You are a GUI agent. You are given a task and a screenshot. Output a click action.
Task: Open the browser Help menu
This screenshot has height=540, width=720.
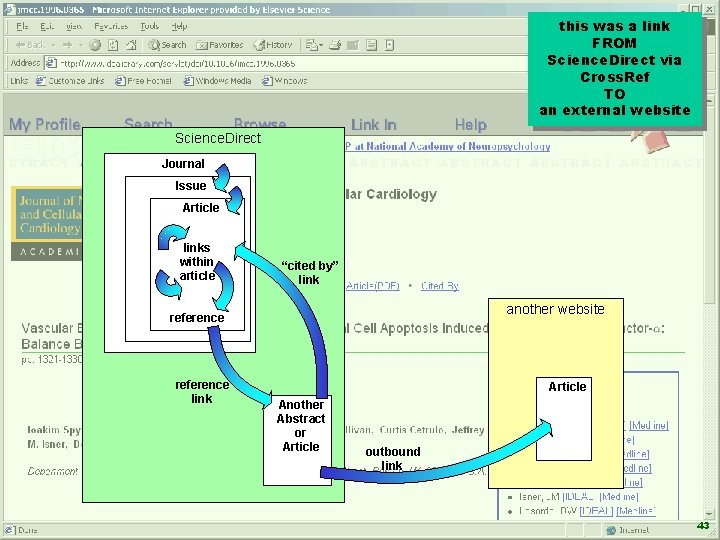coord(179,26)
